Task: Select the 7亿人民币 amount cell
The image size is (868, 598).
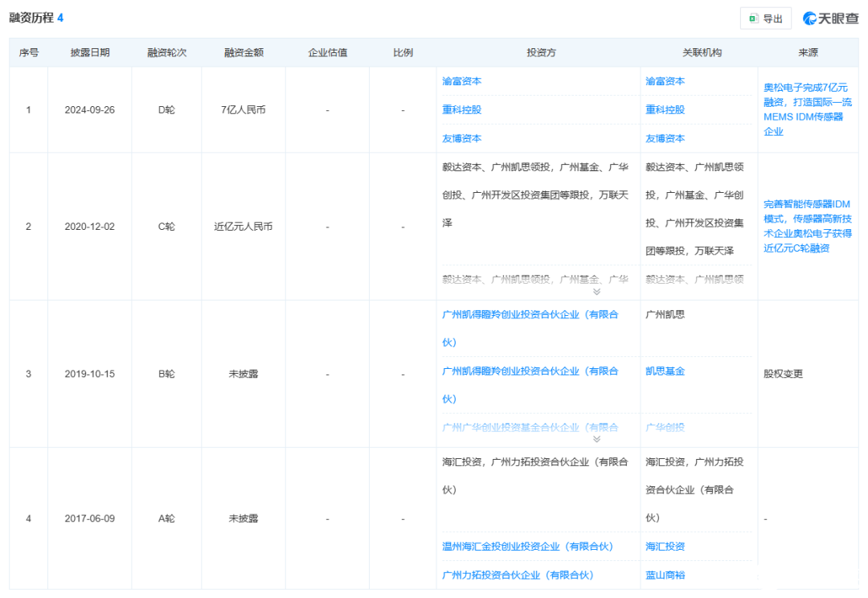Action: [x=244, y=110]
